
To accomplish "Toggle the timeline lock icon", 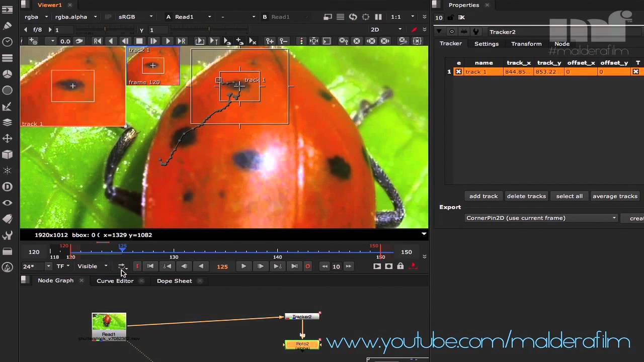I will pyautogui.click(x=400, y=266).
